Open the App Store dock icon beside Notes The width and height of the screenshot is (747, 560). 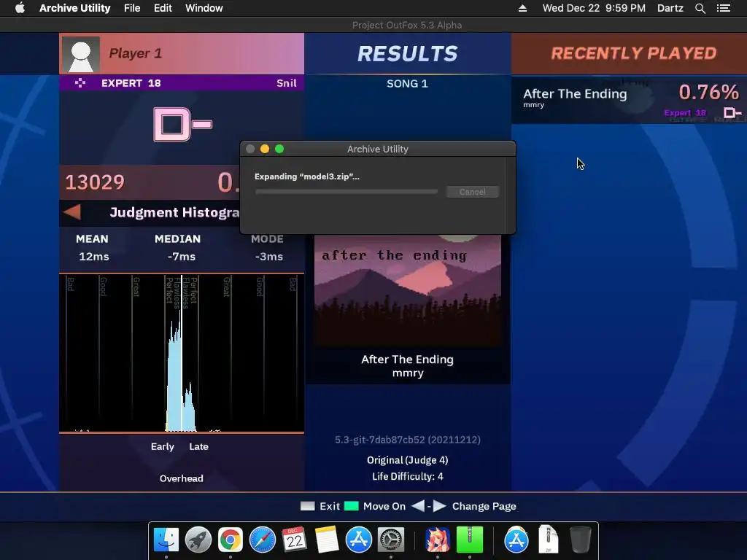[358, 540]
